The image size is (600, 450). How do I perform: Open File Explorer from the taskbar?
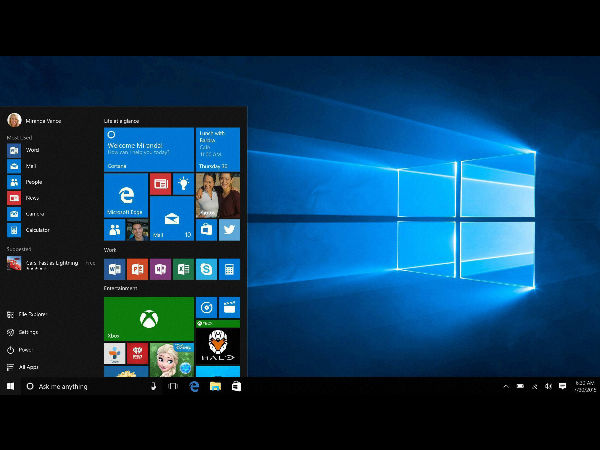click(215, 386)
